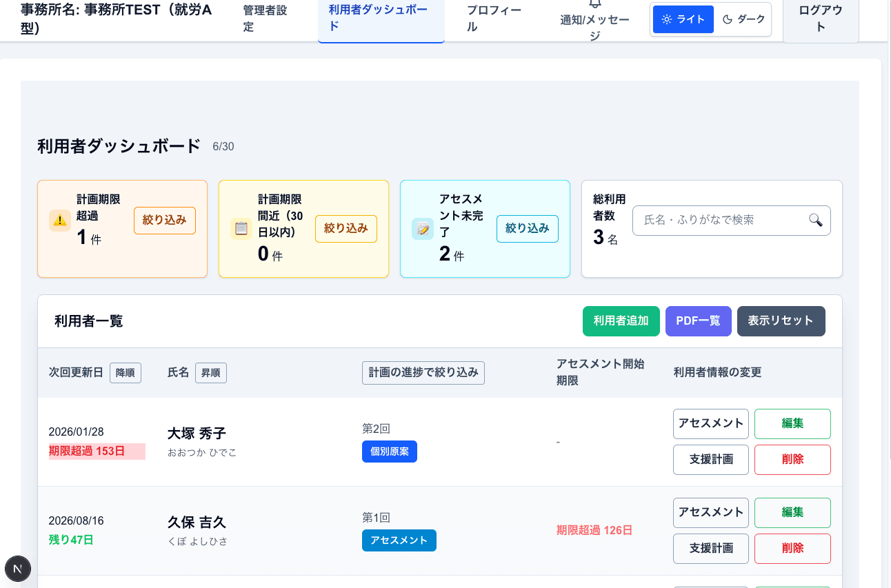
Task: Click the 表示リセット button
Action: (x=781, y=321)
